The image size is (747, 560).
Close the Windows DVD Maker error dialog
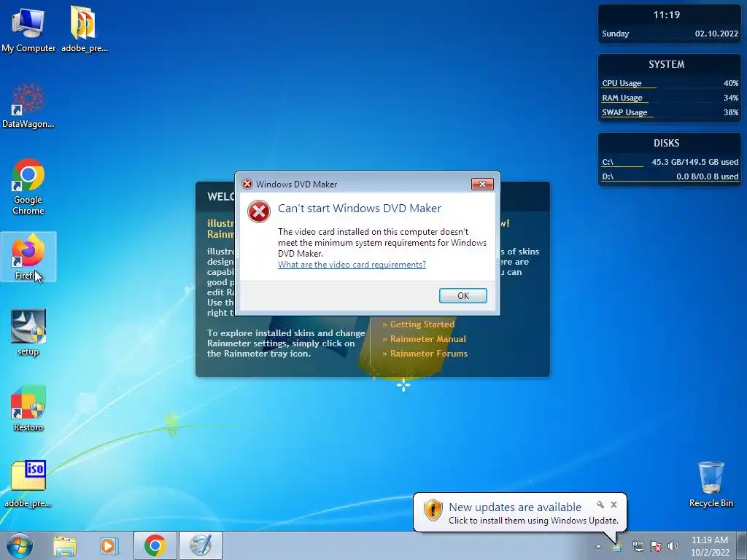click(x=482, y=184)
